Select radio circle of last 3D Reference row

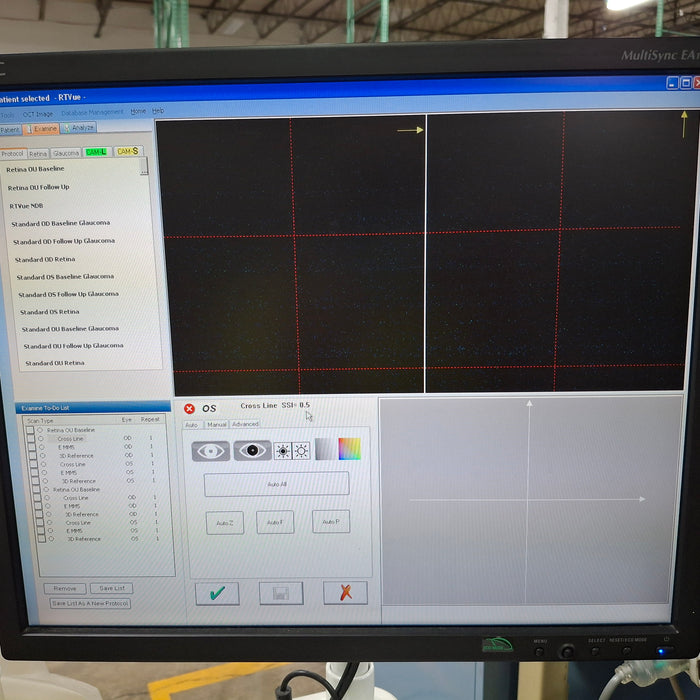click(x=51, y=539)
